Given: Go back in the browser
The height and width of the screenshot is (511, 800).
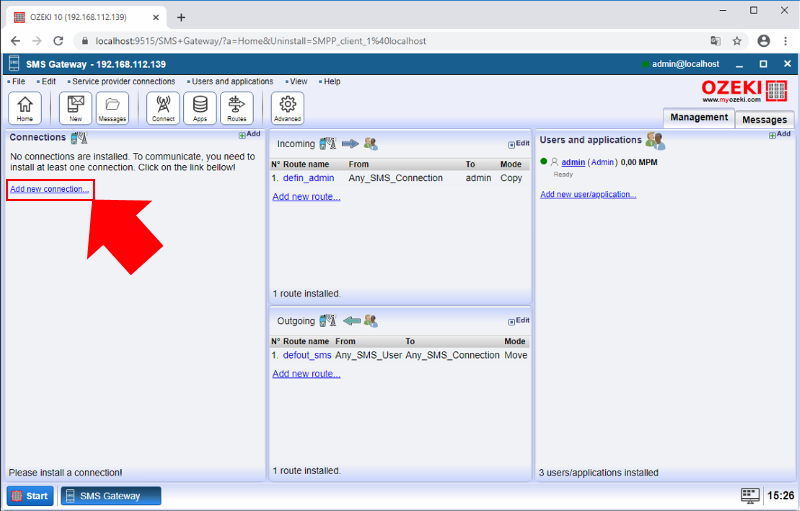Looking at the screenshot, I should (x=15, y=41).
